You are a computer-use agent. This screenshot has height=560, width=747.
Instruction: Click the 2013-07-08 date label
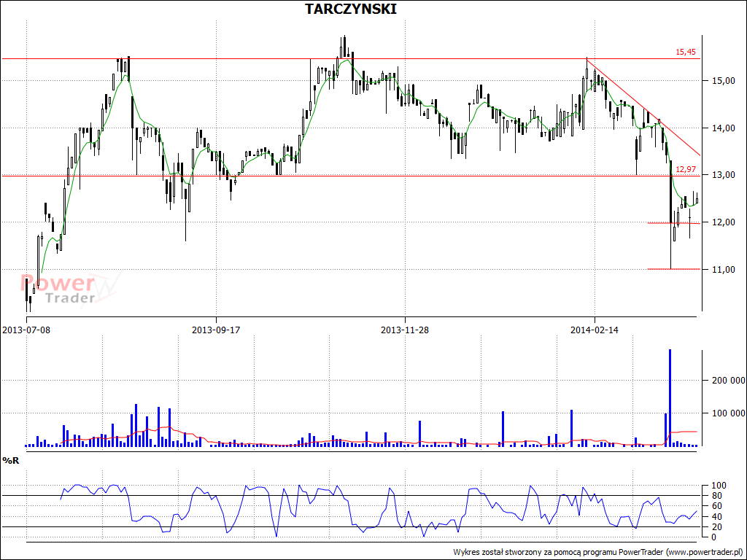coord(26,330)
